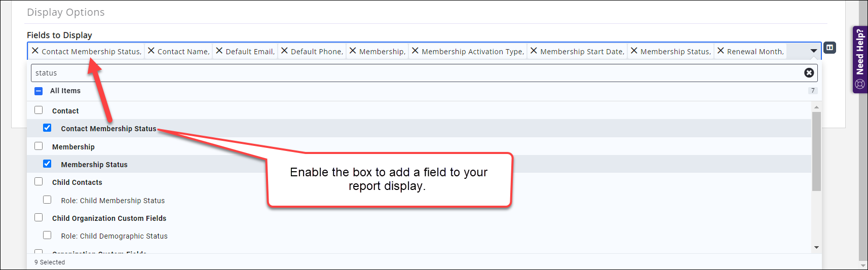This screenshot has width=868, height=270.
Task: Click the Membership Activation Type tag text
Action: pyautogui.click(x=473, y=52)
